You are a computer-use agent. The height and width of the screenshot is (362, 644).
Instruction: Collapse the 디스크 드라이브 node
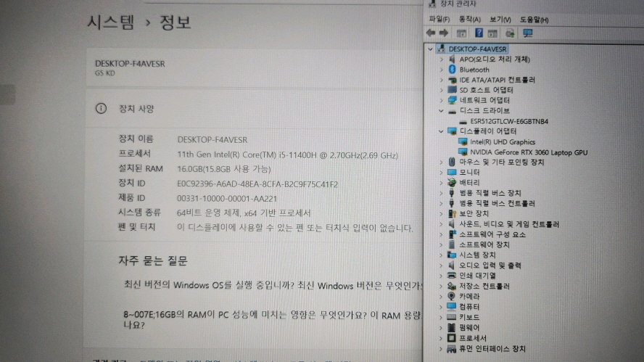(441, 110)
